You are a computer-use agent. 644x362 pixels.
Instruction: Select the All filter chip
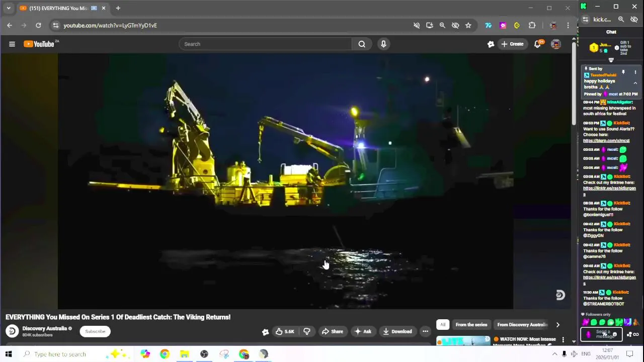click(443, 325)
